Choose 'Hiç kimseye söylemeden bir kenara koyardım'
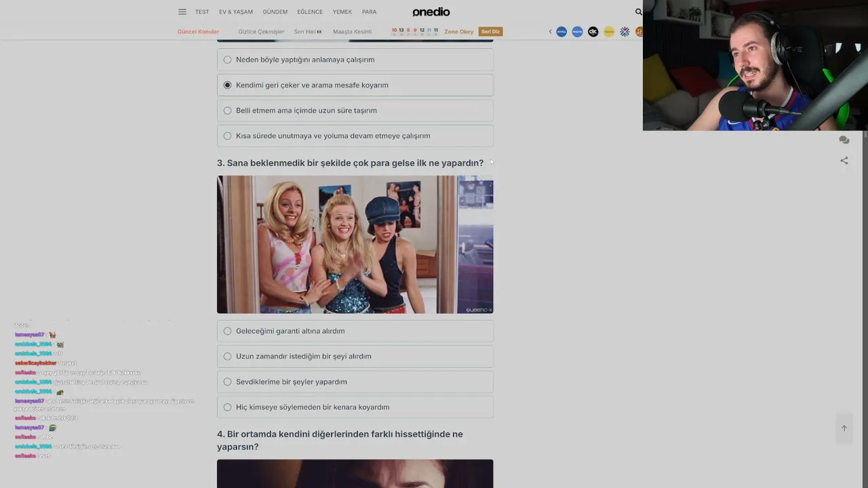Image resolution: width=868 pixels, height=488 pixels. [355, 407]
